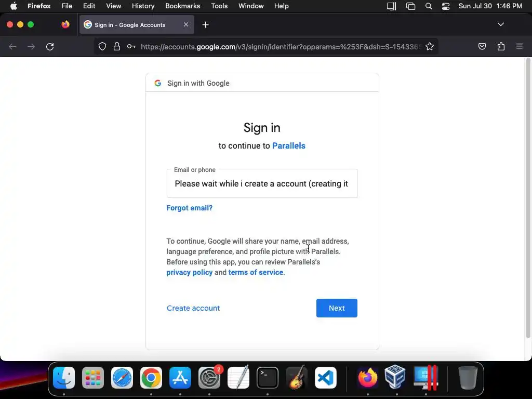Click the Forgot email? link

pyautogui.click(x=189, y=208)
